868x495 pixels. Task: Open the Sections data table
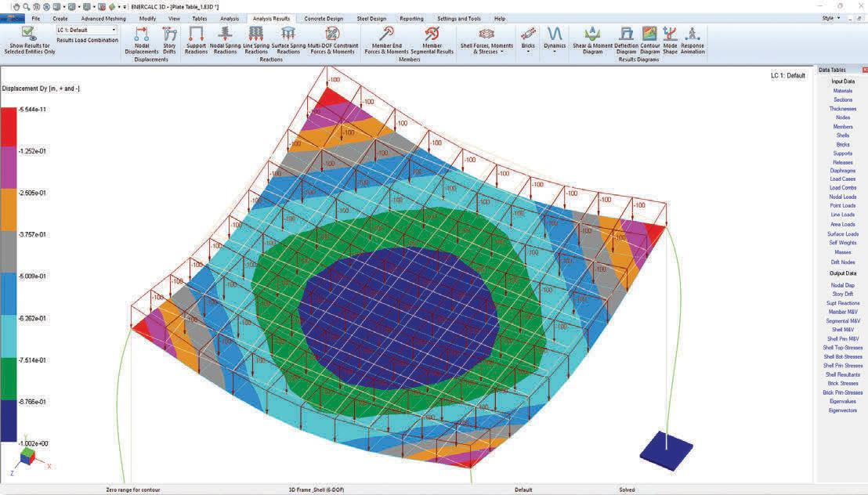point(842,99)
